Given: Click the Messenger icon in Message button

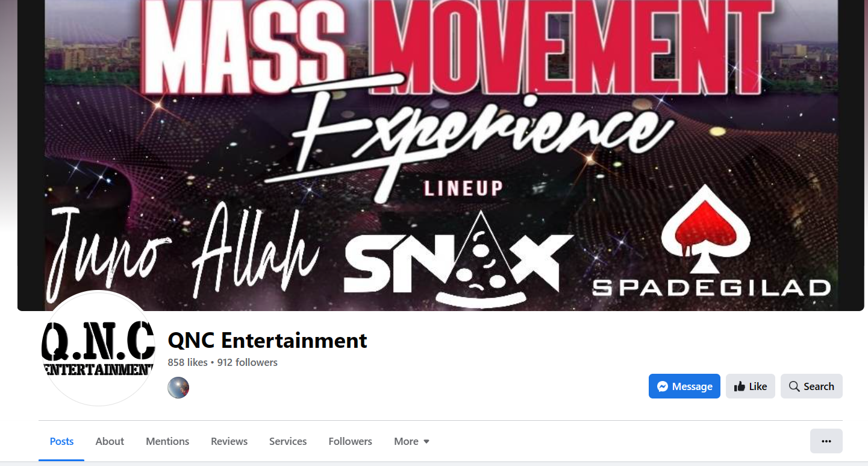Looking at the screenshot, I should (663, 386).
